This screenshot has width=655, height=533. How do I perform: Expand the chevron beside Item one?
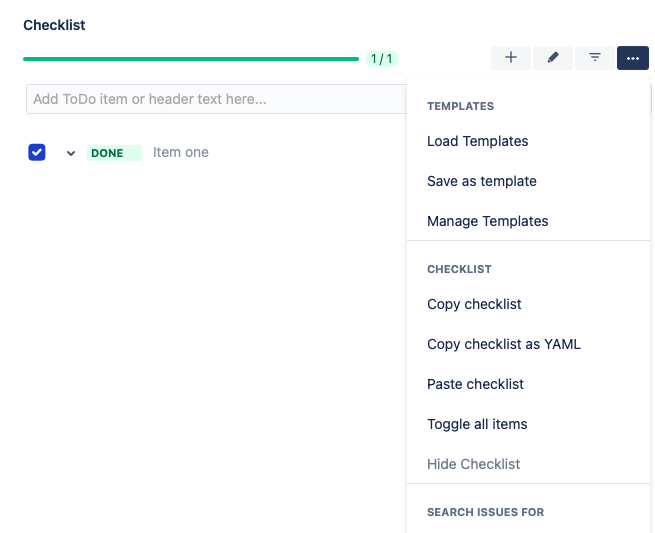(x=71, y=153)
